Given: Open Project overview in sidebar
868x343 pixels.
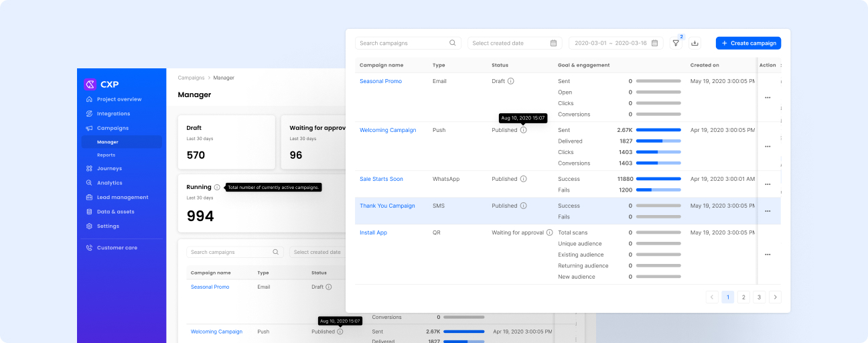Looking at the screenshot, I should (119, 99).
